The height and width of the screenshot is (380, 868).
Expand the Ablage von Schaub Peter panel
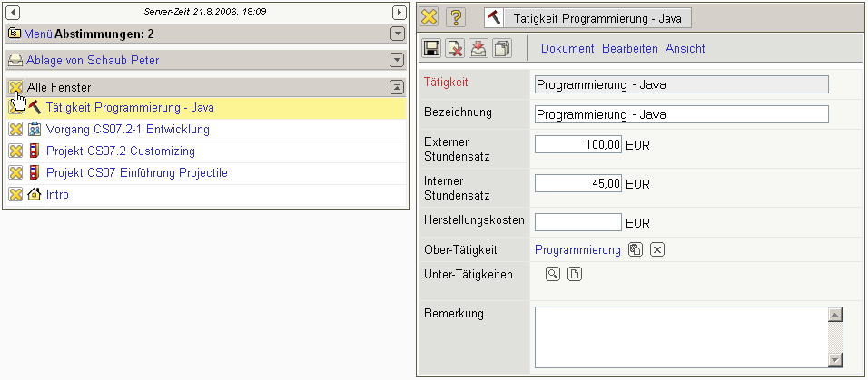click(398, 60)
